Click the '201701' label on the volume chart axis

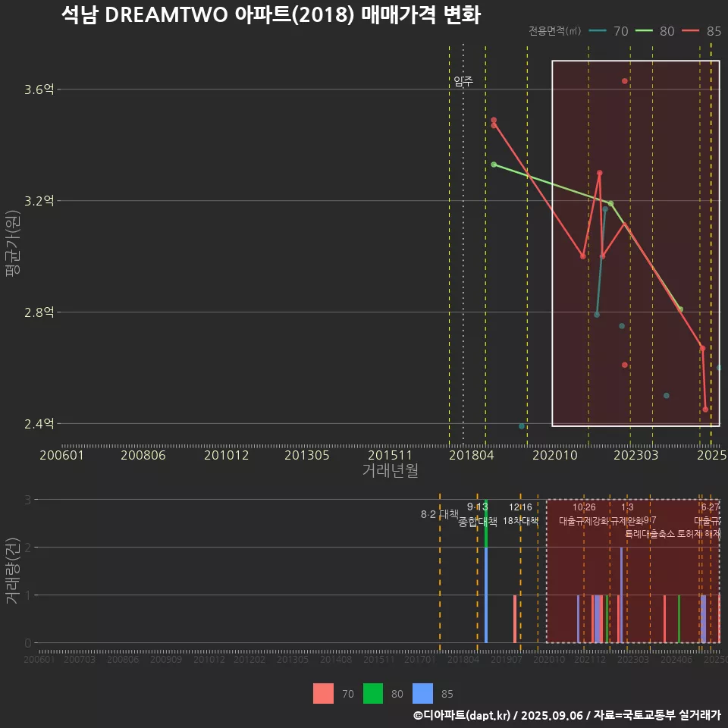point(420,659)
